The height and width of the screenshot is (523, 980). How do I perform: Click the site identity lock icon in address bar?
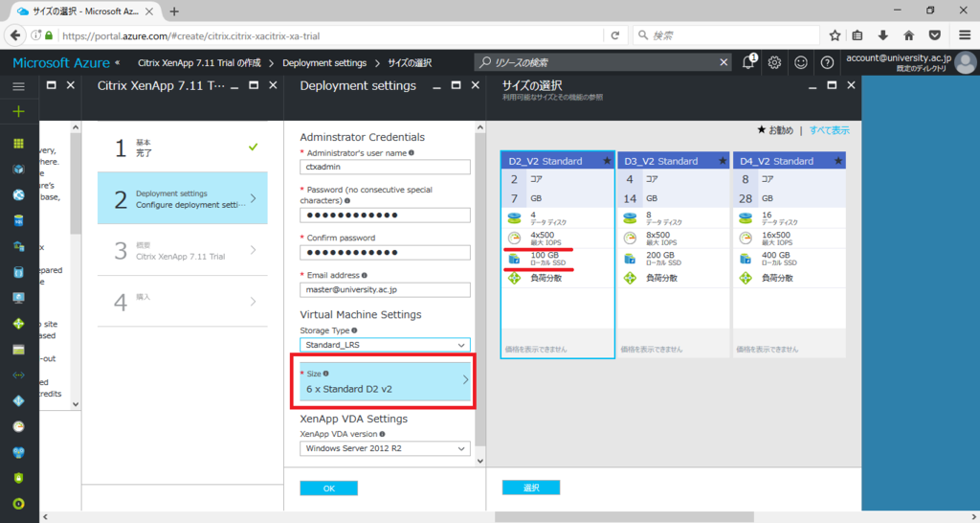(49, 35)
